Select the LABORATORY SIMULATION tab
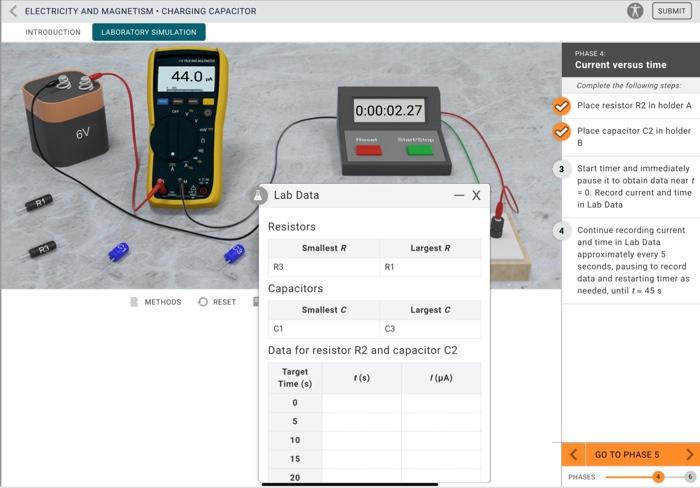Screen dimensions: 700x488 tap(149, 32)
